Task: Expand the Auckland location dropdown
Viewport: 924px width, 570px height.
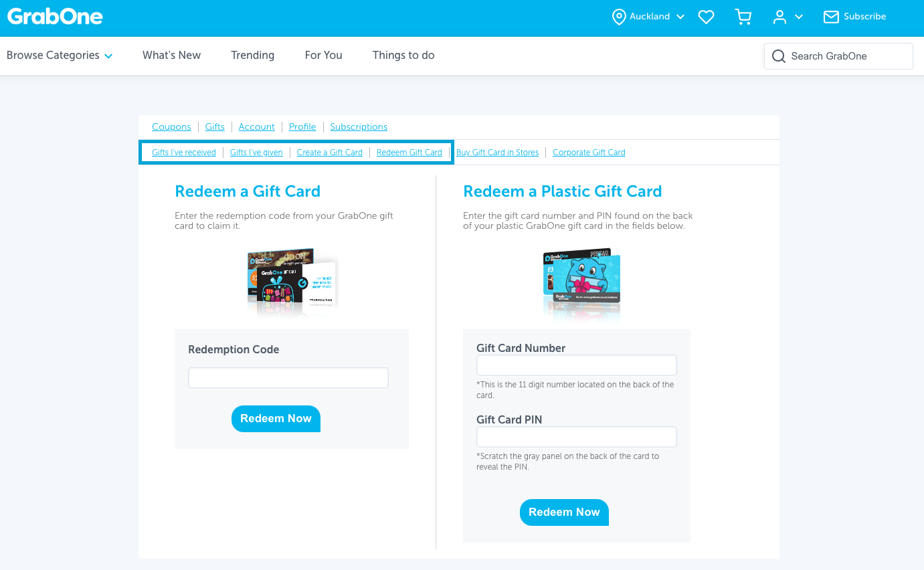Action: click(x=680, y=17)
